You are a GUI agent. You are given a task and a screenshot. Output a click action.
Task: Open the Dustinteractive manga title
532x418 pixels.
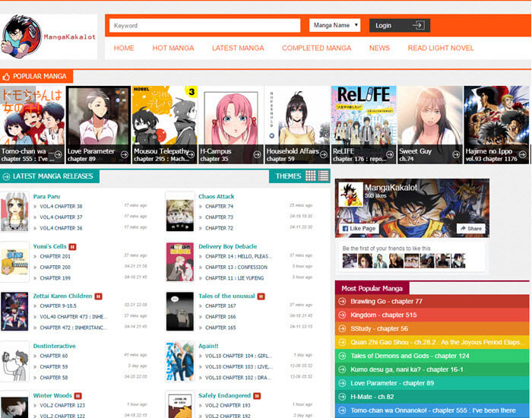coord(54,346)
